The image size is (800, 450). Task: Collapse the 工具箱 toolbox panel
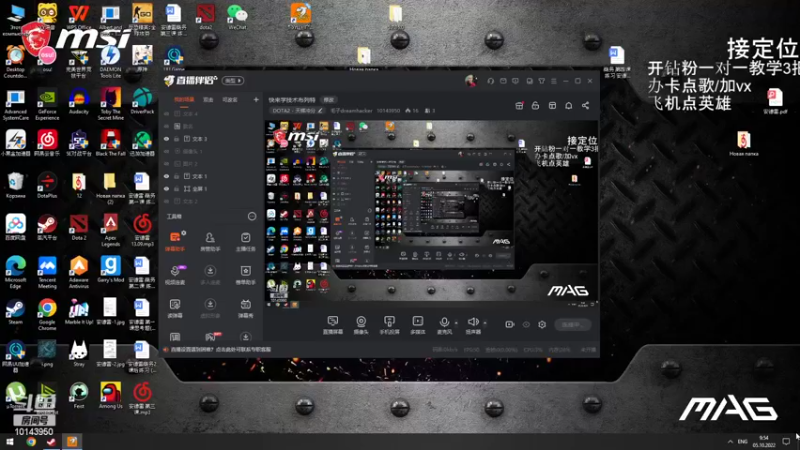pyautogui.click(x=252, y=216)
